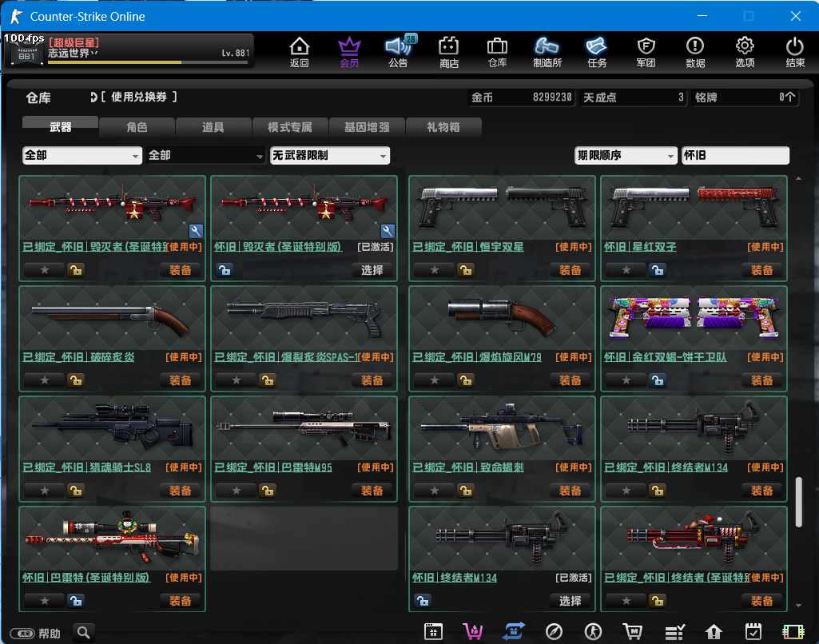Screen dimensions: 819x644
Task: Toggle lock icon on 爆焰旋风M79 card
Action: point(465,380)
